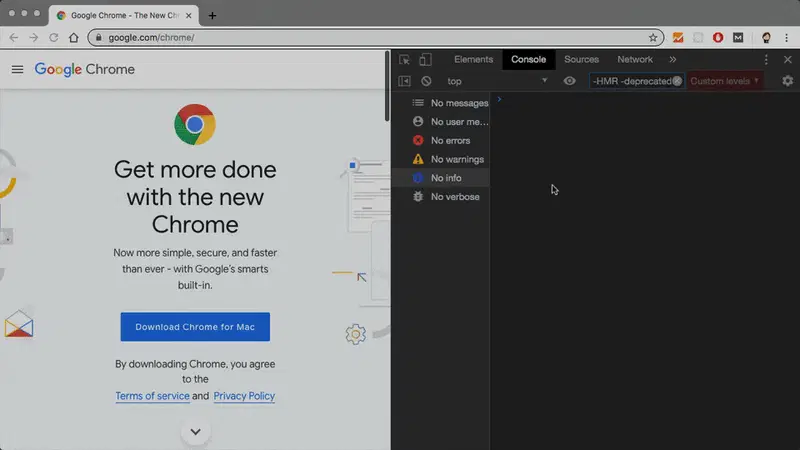The image size is (800, 450).
Task: Open the user profile avatar
Action: pos(766,38)
